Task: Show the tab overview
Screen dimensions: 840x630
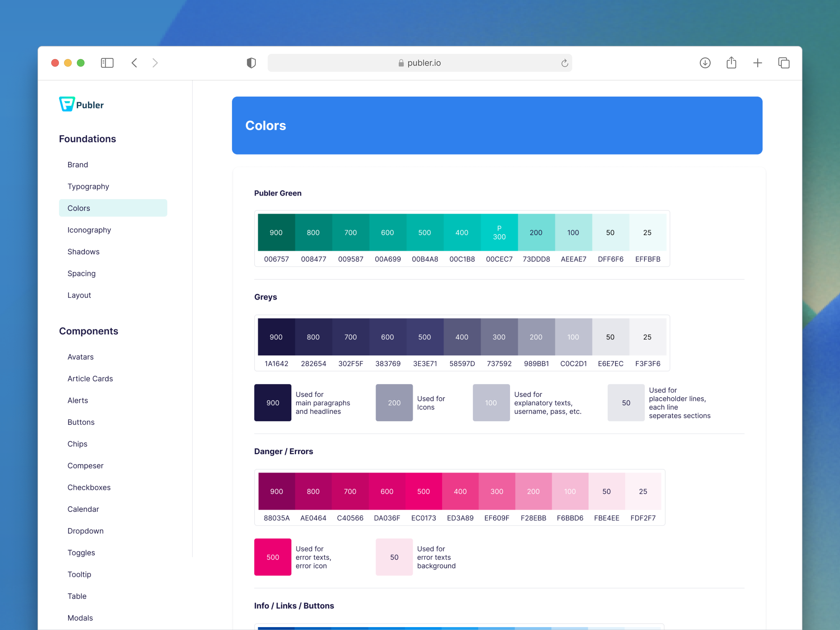Action: pos(783,63)
